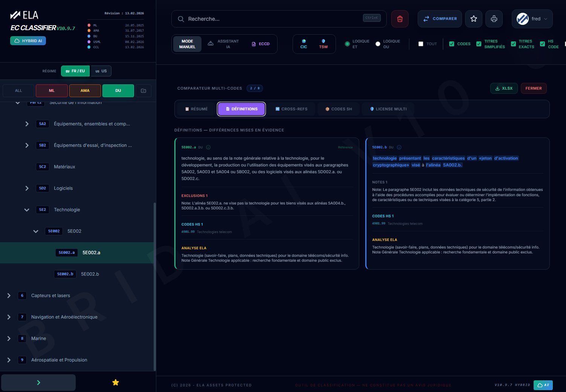566x392 pixels.
Task: Click the info icon next to 5E002.a DU
Action: click(x=208, y=147)
